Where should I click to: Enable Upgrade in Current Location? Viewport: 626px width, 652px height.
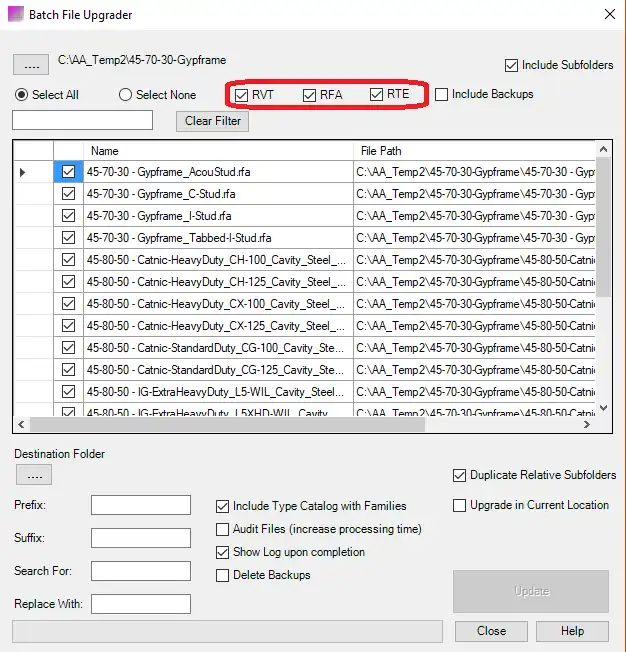(461, 505)
